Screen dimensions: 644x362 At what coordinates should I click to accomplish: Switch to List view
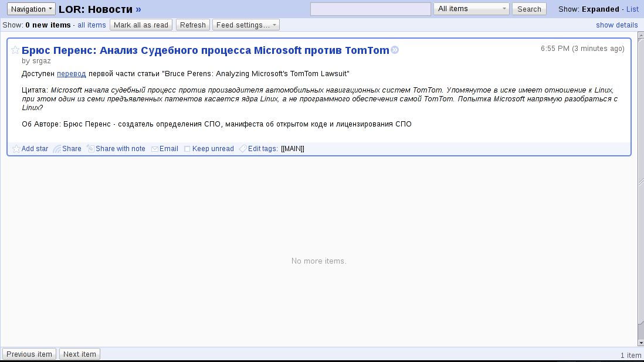[632, 9]
